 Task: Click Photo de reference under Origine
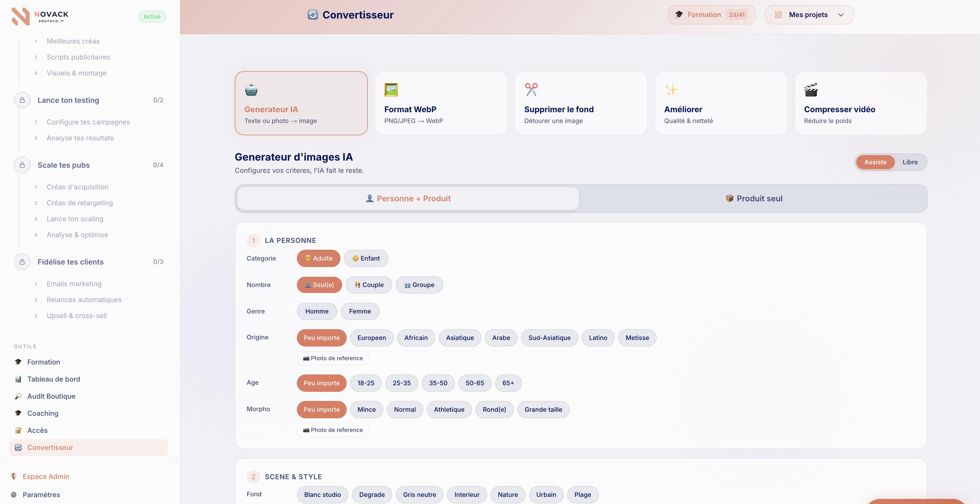(x=332, y=358)
